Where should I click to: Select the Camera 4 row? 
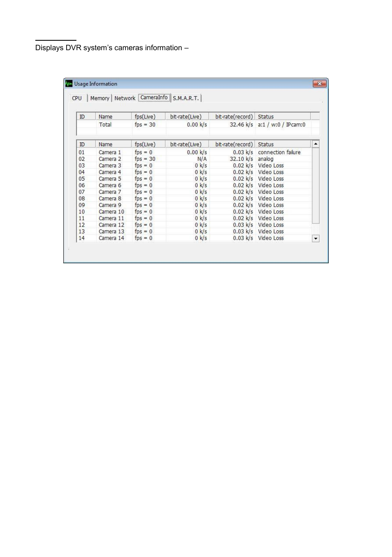194,172
